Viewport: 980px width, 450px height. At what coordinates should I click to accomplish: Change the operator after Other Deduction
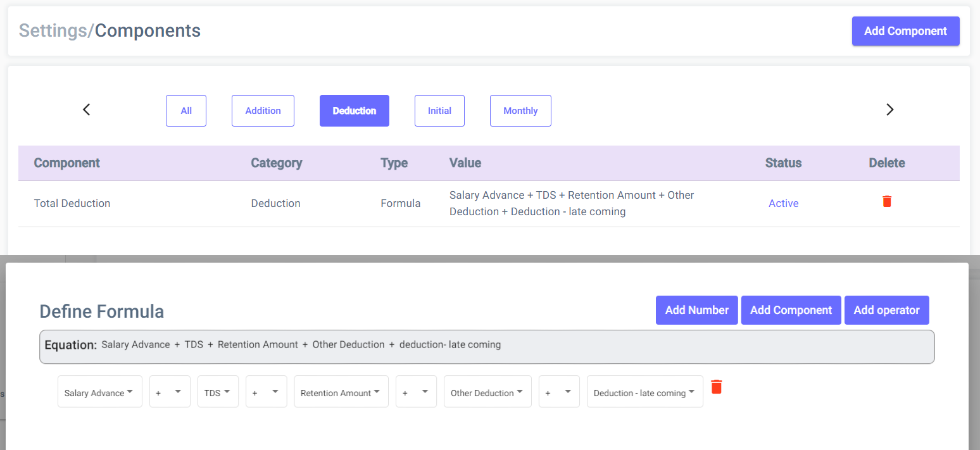point(558,392)
